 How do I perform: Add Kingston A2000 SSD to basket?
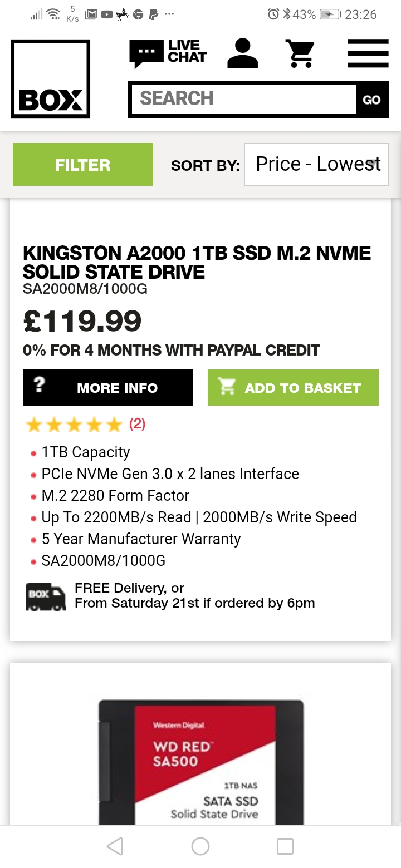click(x=293, y=388)
